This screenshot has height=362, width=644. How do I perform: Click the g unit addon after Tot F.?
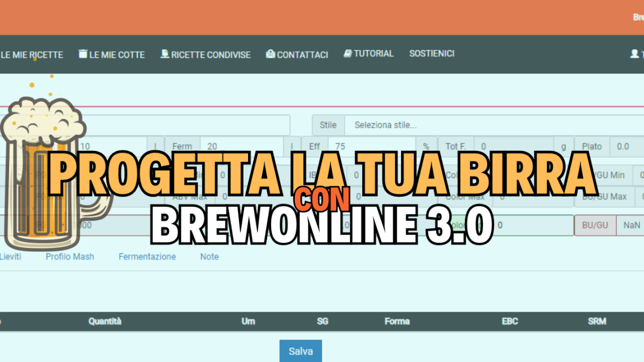pyautogui.click(x=564, y=146)
